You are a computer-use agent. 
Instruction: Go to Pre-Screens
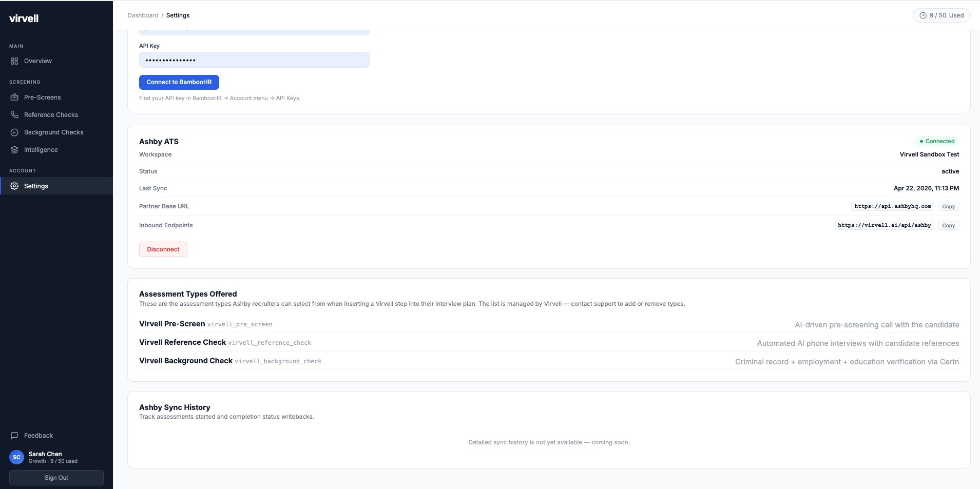pos(56,97)
